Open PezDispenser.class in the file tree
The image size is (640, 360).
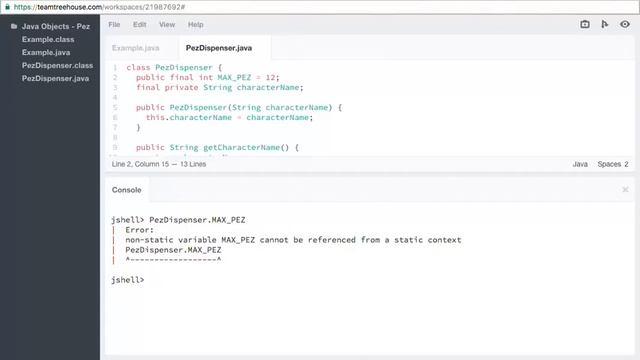pos(57,65)
